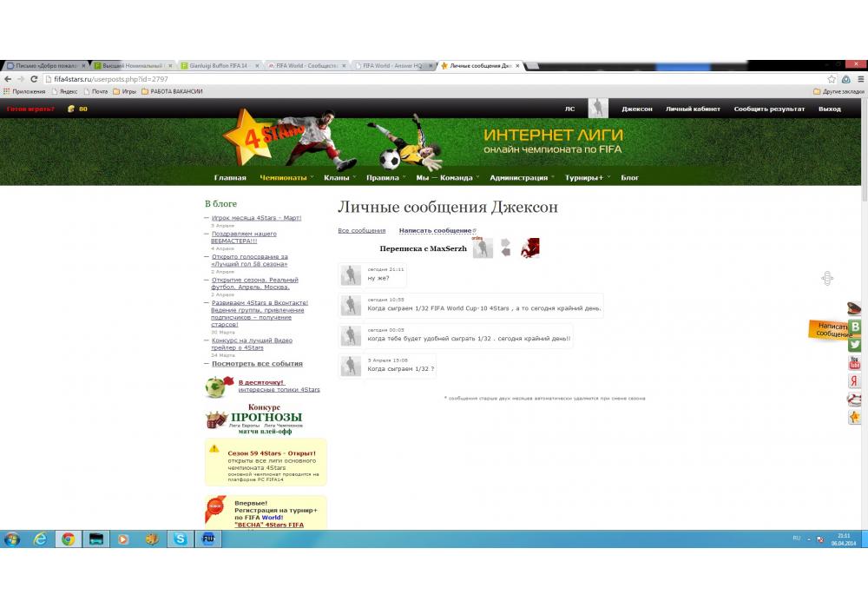Expand the Турниры+ menu

point(587,177)
